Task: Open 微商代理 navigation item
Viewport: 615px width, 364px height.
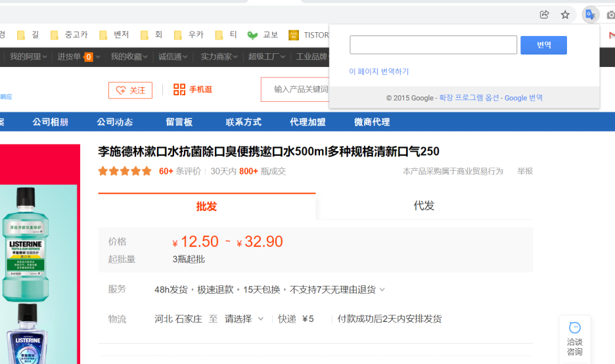Action: [x=372, y=122]
